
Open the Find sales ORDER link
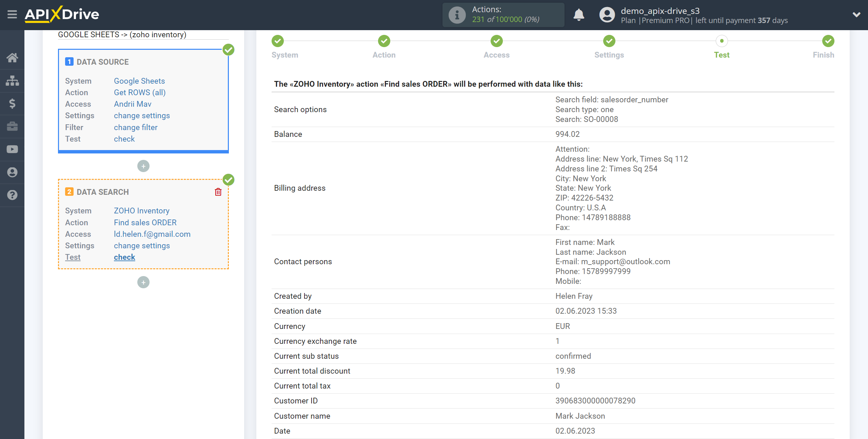[x=145, y=223]
